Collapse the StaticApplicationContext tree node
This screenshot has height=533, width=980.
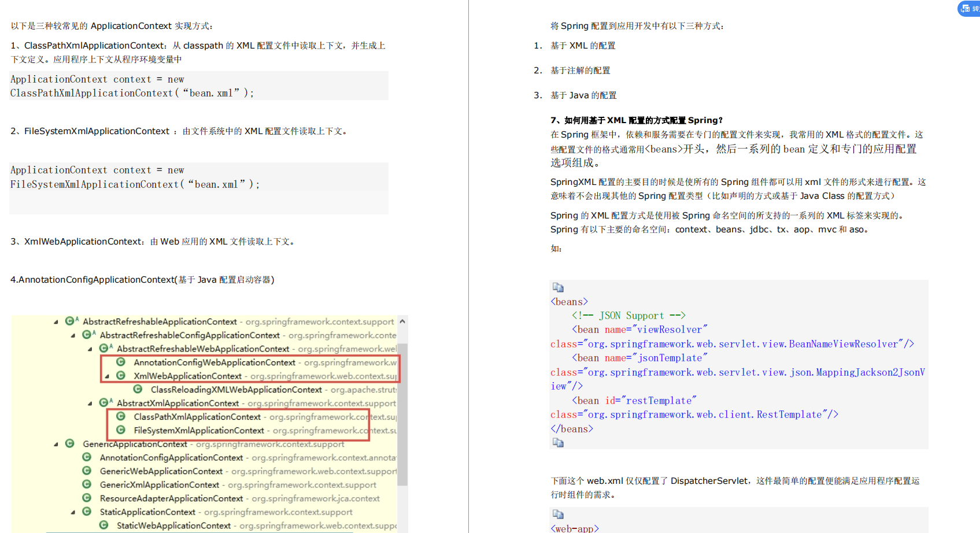click(x=73, y=512)
